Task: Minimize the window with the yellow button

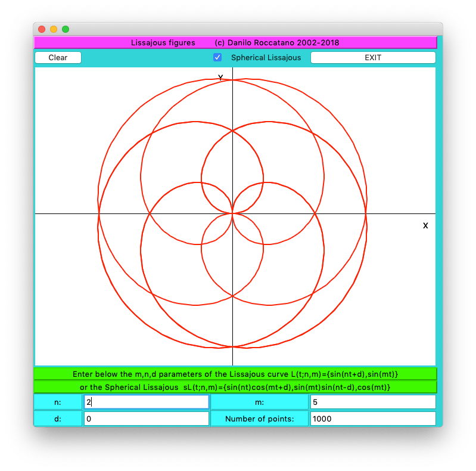Action: click(54, 29)
